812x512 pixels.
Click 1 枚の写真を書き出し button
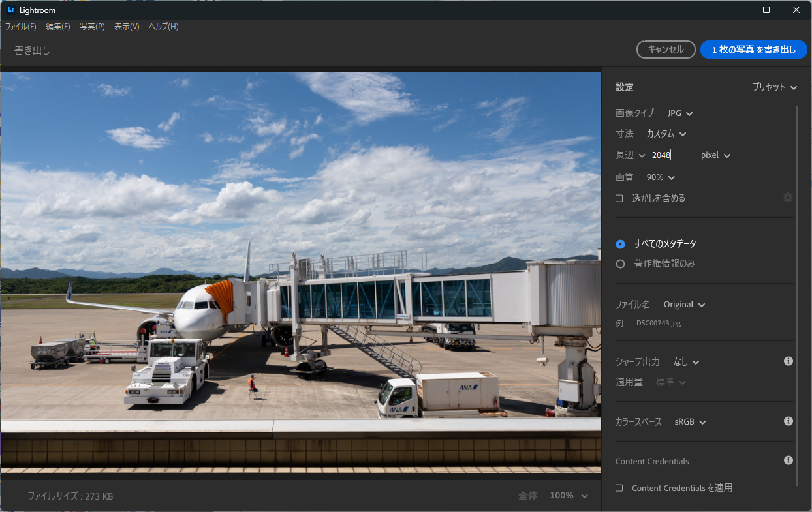coord(754,50)
